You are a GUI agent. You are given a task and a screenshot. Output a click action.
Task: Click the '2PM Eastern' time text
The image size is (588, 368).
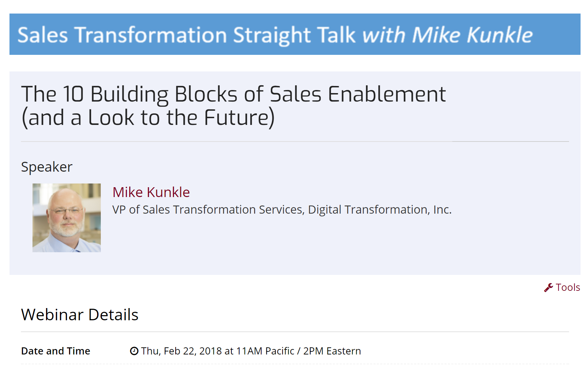(332, 351)
